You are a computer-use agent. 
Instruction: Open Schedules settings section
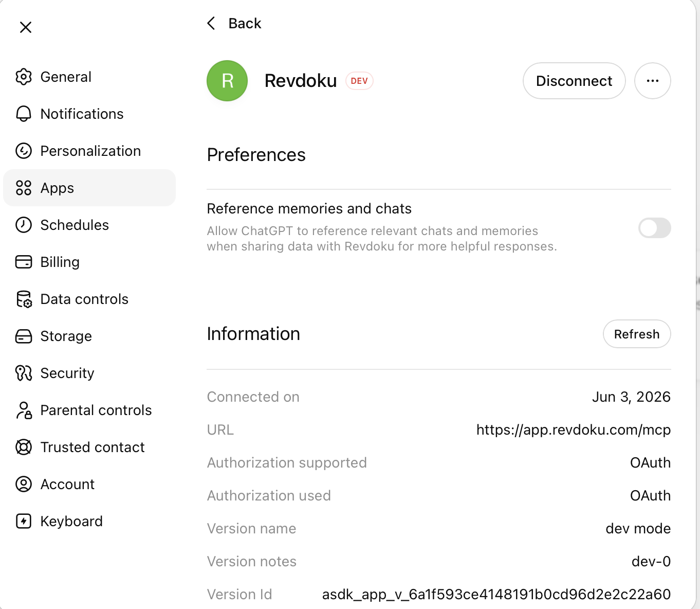pos(89,225)
